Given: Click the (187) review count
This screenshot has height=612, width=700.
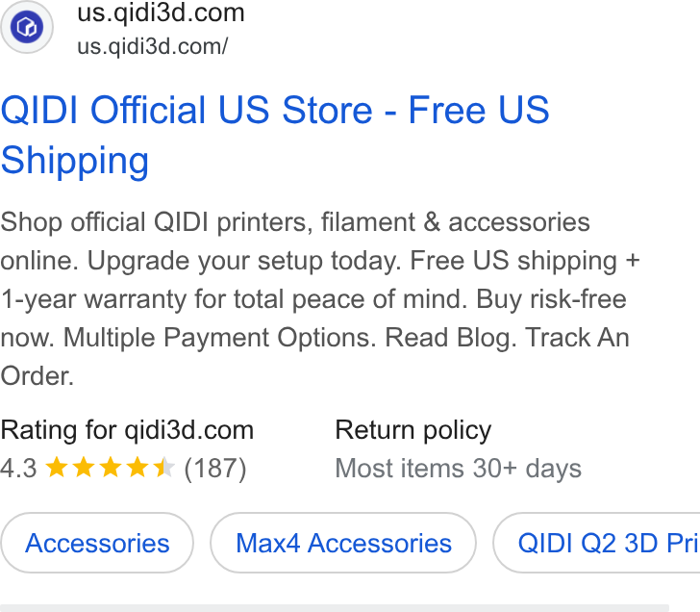Looking at the screenshot, I should click(x=215, y=469).
